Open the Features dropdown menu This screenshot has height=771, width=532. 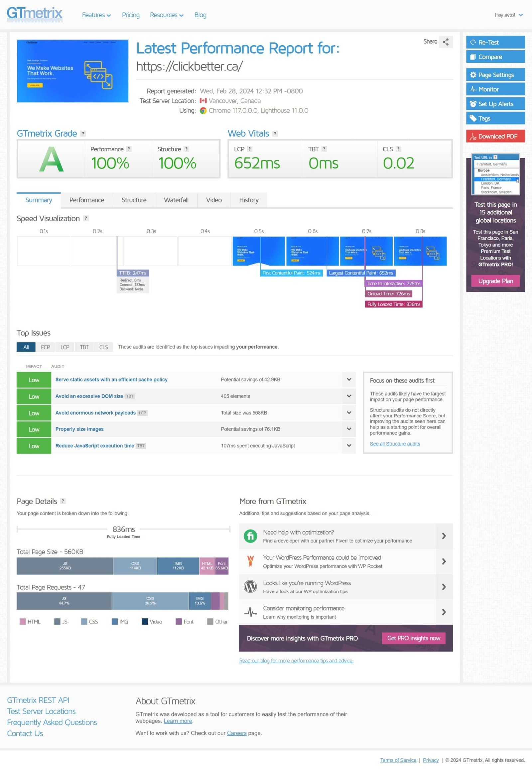(96, 15)
